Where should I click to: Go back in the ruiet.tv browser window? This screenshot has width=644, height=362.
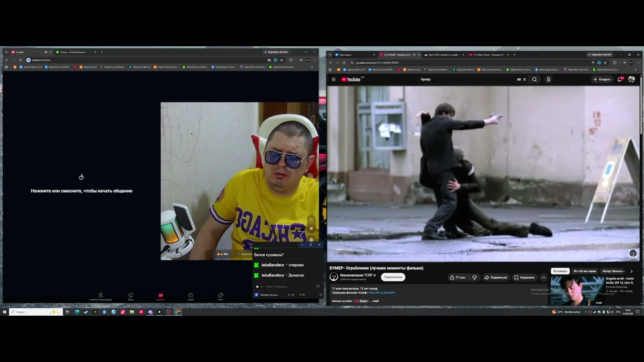(x=7, y=60)
